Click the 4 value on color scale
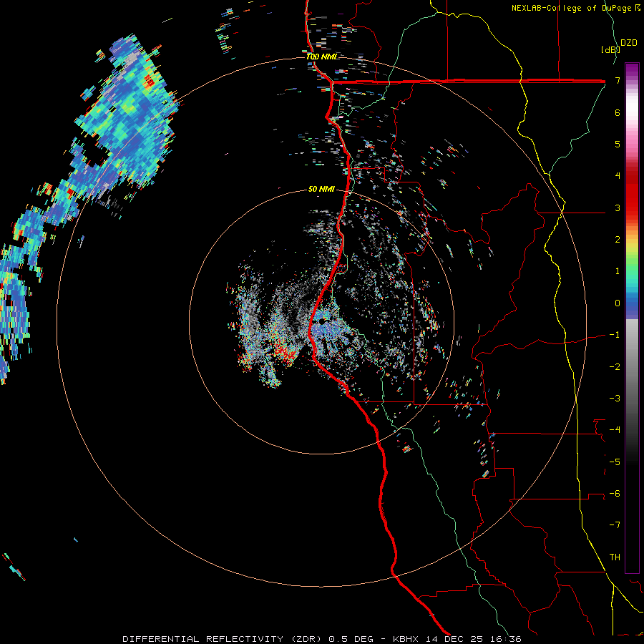The height and width of the screenshot is (644, 644). point(618,176)
